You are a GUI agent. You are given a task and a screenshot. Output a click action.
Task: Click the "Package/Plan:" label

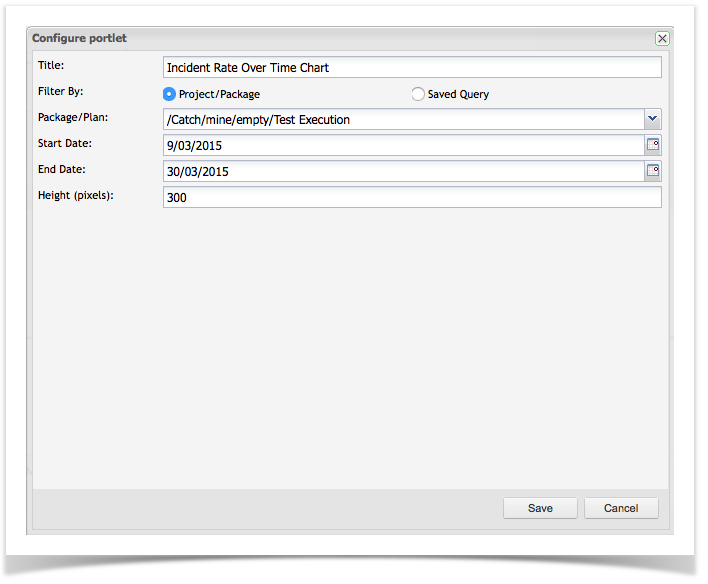click(71, 117)
